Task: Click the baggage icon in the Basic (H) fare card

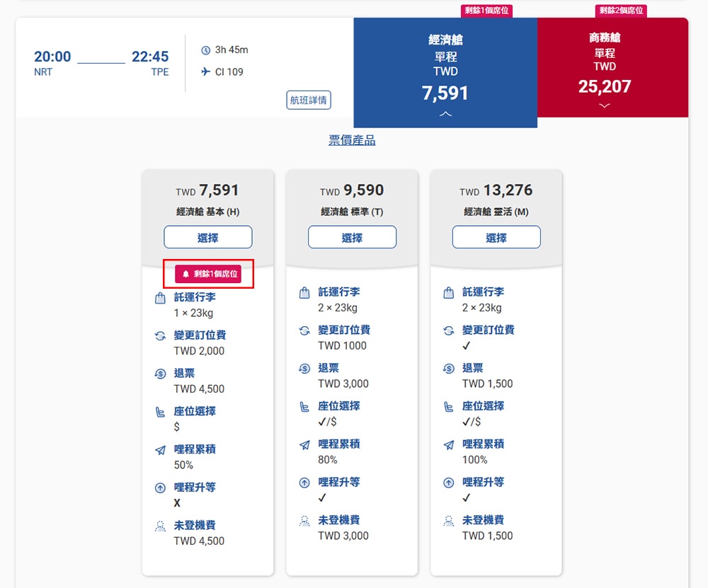Action: coord(160,298)
